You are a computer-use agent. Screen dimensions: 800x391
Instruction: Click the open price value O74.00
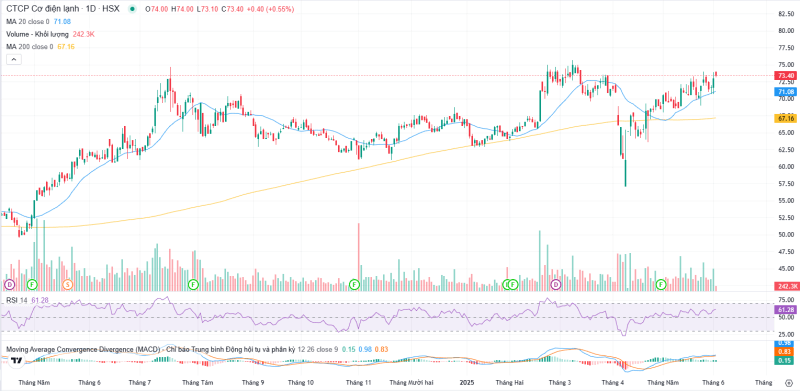tap(157, 9)
